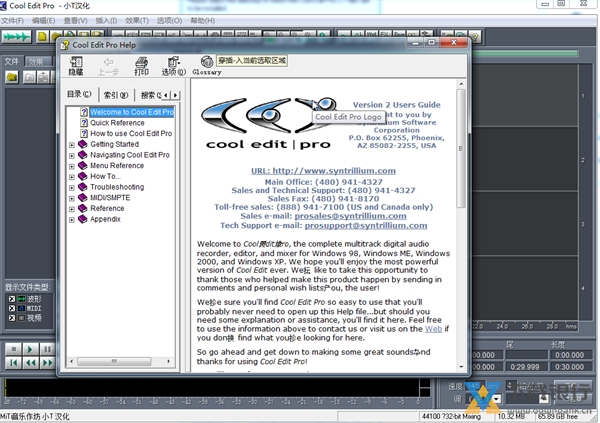Screen dimensions: 600x423
Task: Expand the Getting Started help topic
Action: click(x=72, y=144)
